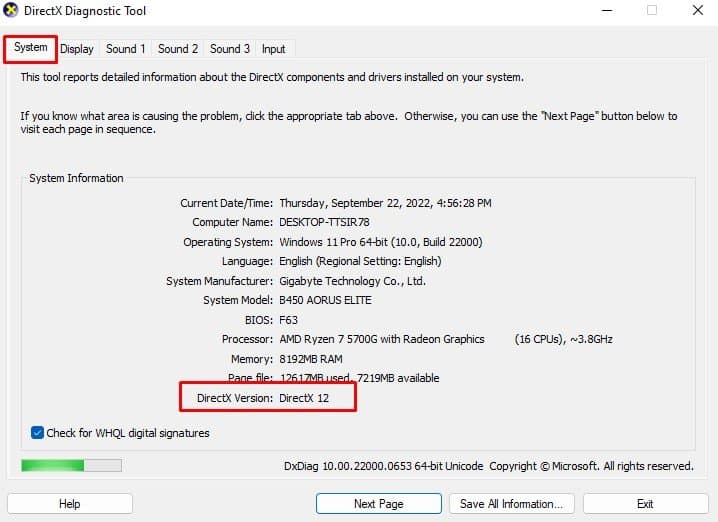The height and width of the screenshot is (522, 718).
Task: Open the Display tab
Action: [76, 49]
